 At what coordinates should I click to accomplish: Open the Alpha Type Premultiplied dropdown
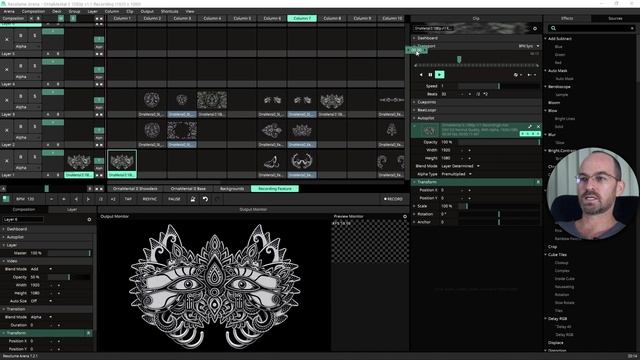pos(456,174)
